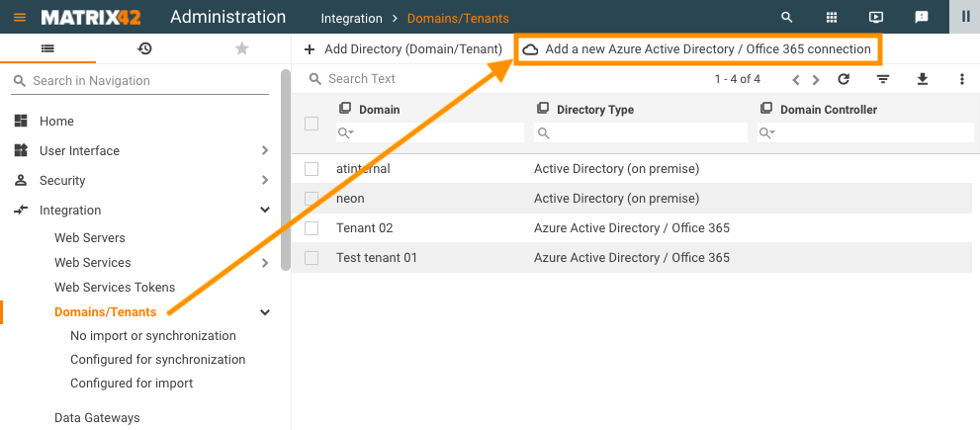Go to the previous results page
Viewport: 980px width, 430px height.
click(796, 79)
